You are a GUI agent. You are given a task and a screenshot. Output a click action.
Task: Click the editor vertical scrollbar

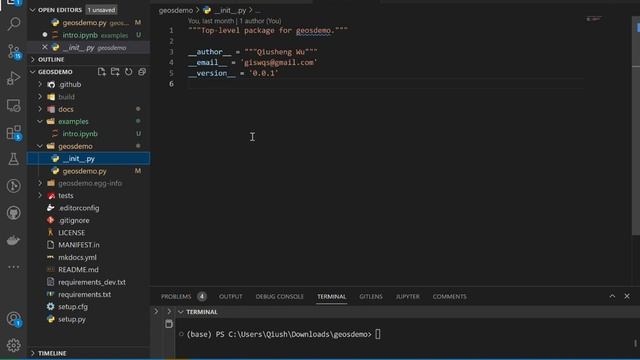click(636, 126)
